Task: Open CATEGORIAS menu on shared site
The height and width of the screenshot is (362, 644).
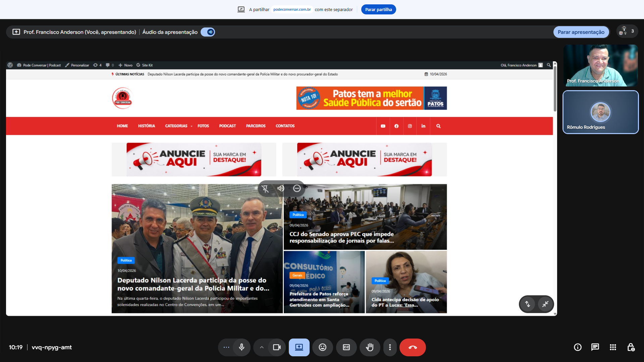Action: pyautogui.click(x=176, y=126)
